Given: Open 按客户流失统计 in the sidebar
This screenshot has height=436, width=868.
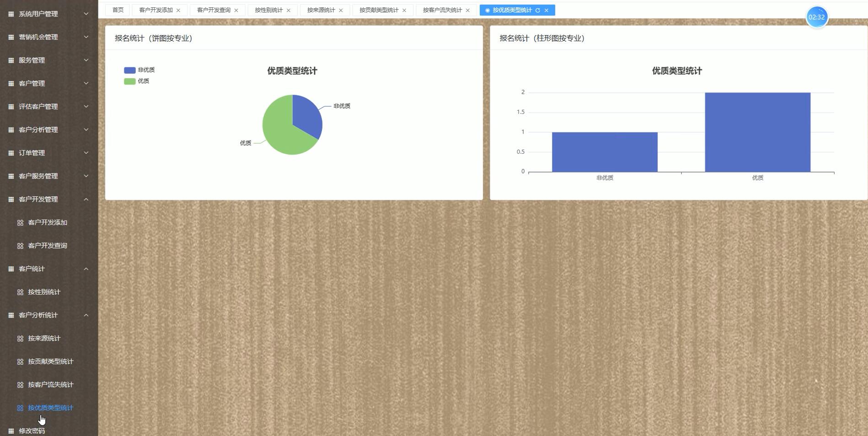Looking at the screenshot, I should pyautogui.click(x=50, y=385).
